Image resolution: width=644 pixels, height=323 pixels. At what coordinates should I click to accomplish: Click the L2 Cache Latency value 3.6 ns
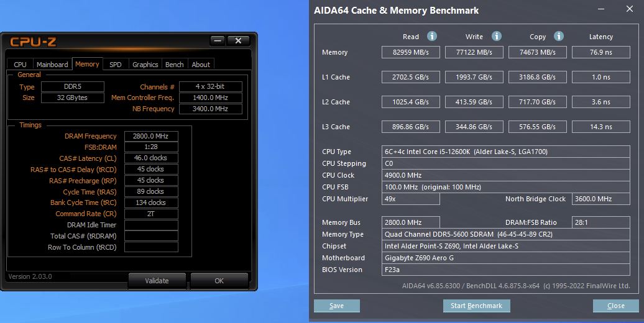(x=601, y=102)
